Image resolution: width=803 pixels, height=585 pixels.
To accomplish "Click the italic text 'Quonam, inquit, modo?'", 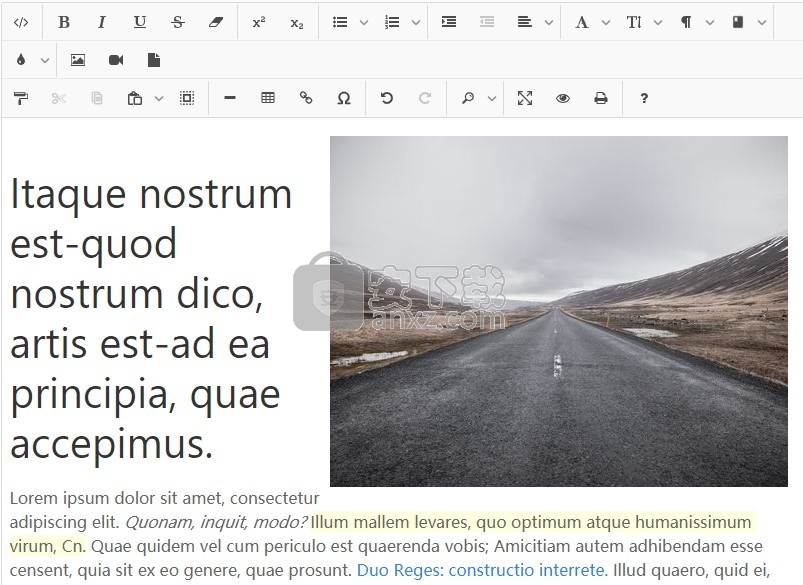I will [216, 523].
